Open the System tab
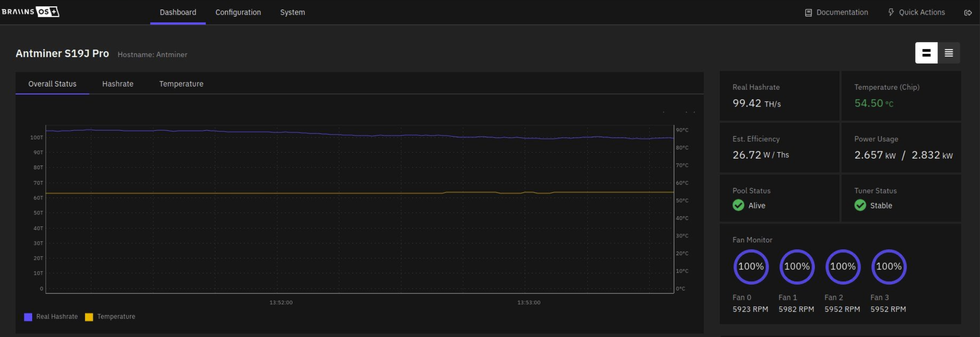 click(x=292, y=12)
